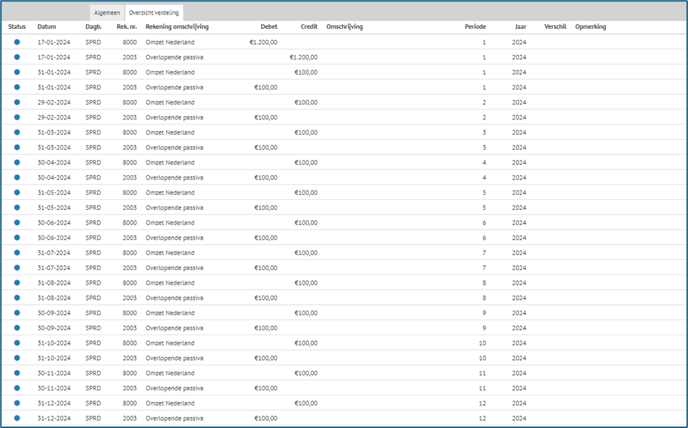Sort by the Periode column header

click(x=475, y=27)
